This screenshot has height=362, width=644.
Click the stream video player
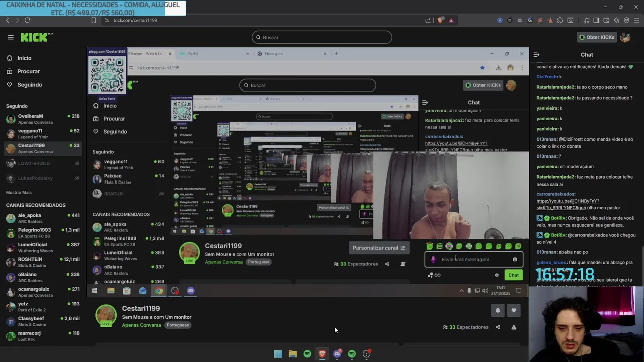307,171
